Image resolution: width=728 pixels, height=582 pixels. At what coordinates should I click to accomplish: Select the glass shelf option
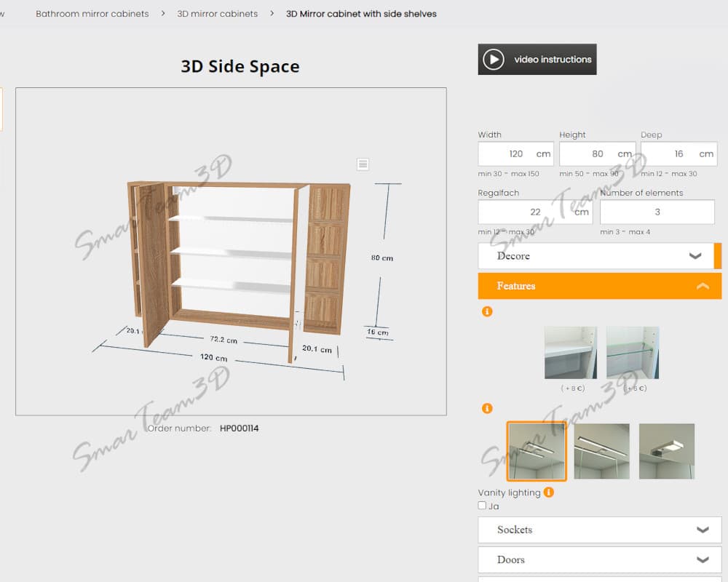633,353
